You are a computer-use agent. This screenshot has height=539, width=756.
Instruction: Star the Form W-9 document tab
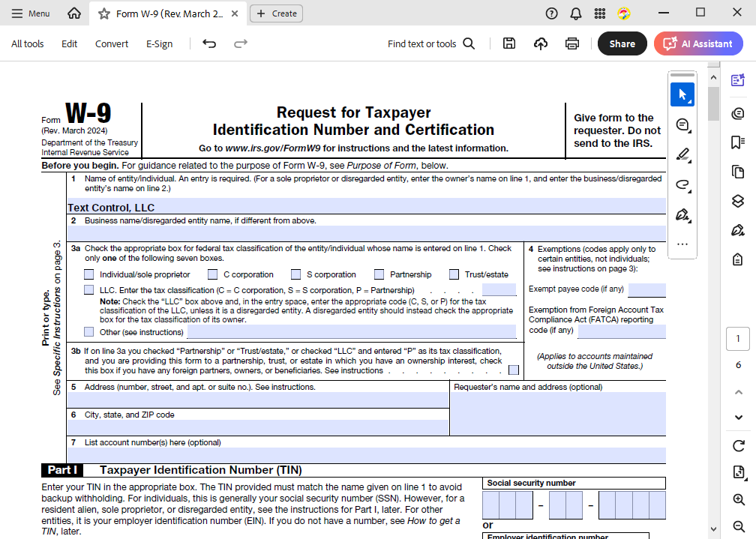point(103,13)
